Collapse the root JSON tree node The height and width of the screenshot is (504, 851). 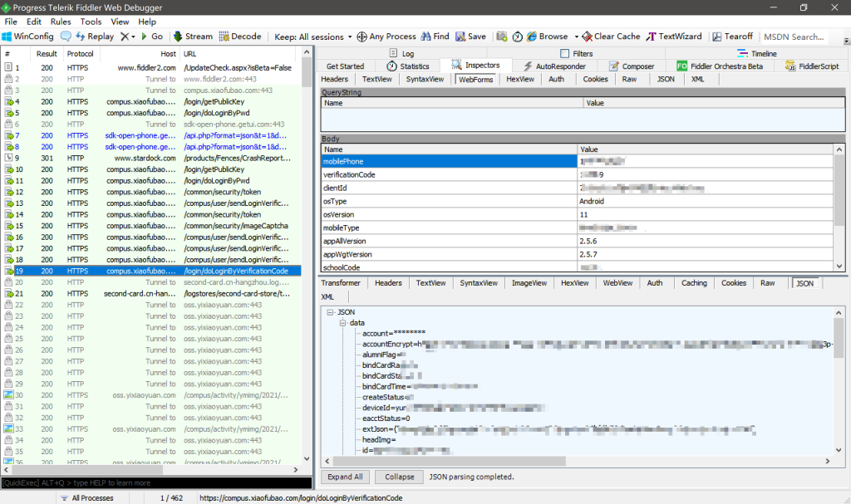pyautogui.click(x=330, y=312)
